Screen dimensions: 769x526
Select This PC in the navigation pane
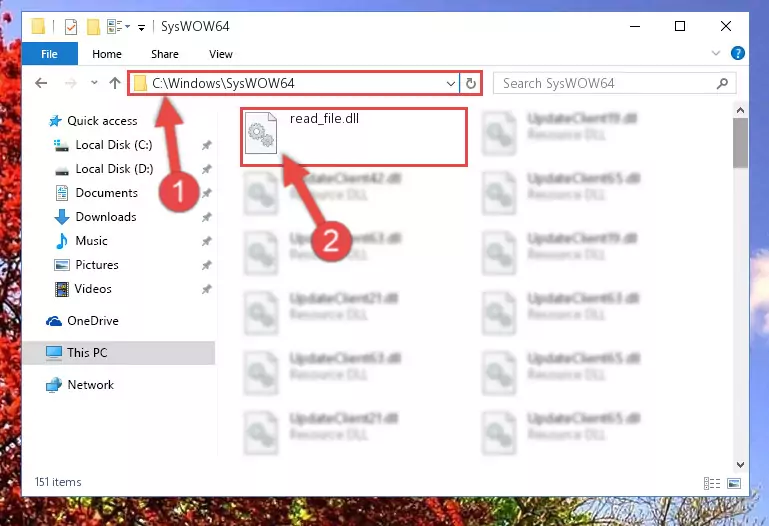(x=119, y=352)
